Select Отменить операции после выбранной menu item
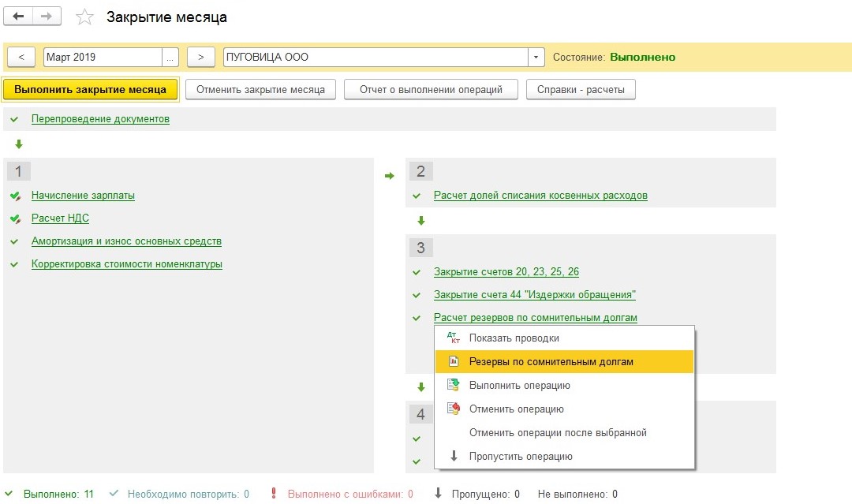Viewport: 852px width, 504px height. [x=558, y=433]
